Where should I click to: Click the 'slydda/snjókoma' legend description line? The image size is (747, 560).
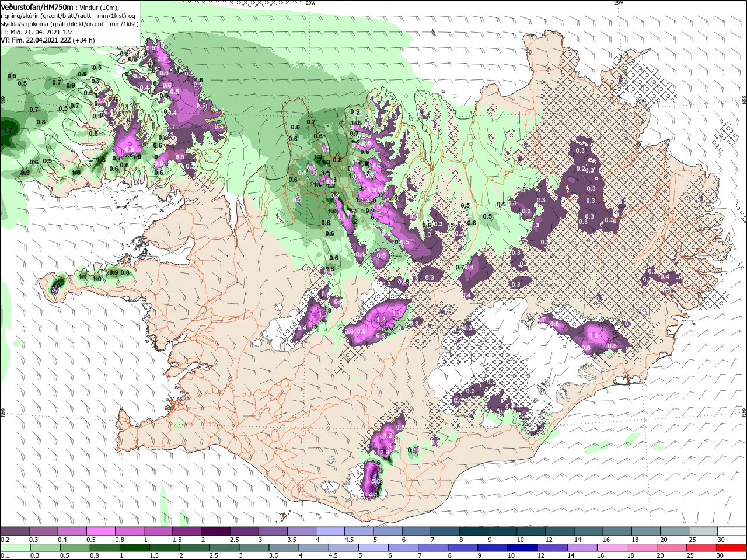[69, 24]
